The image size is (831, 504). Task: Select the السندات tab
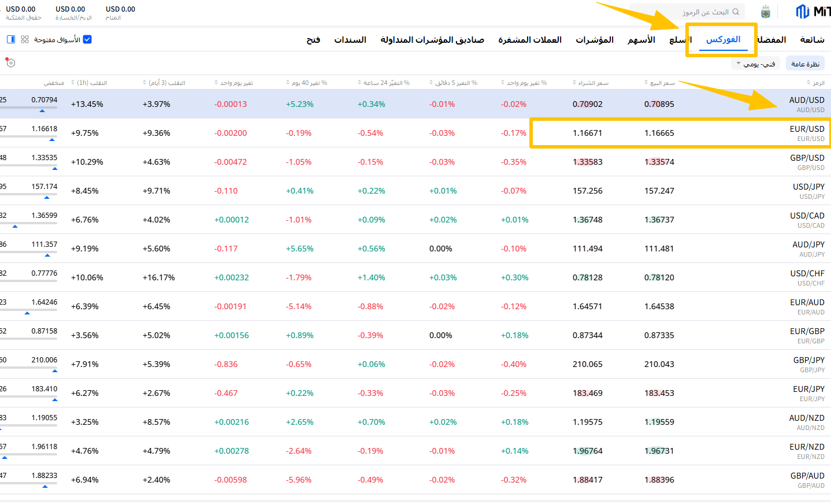pos(350,40)
